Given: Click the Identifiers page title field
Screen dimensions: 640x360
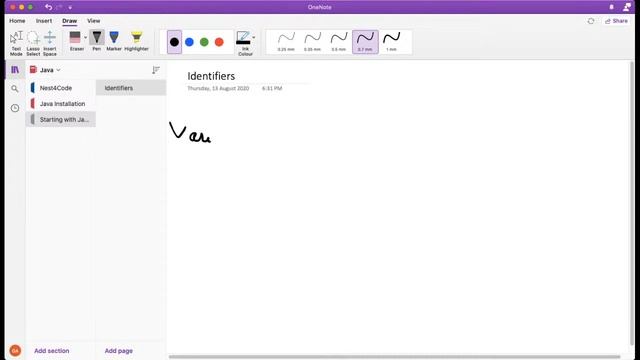Looking at the screenshot, I should [x=211, y=76].
